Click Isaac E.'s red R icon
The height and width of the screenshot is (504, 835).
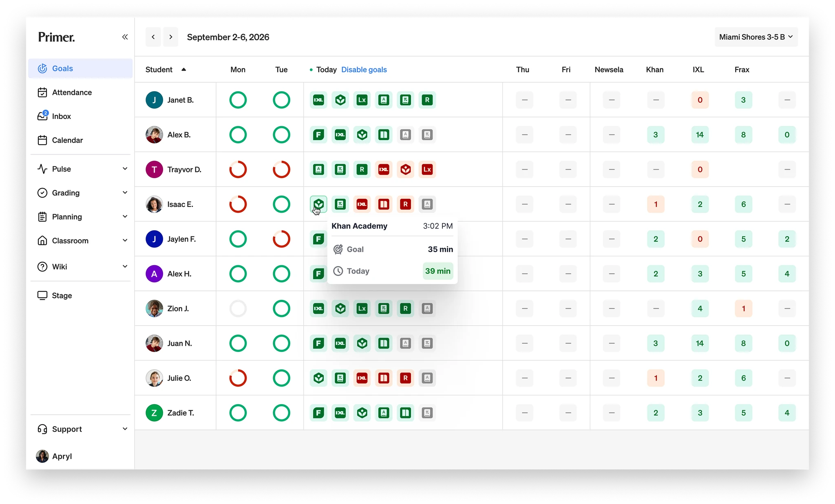pyautogui.click(x=405, y=204)
